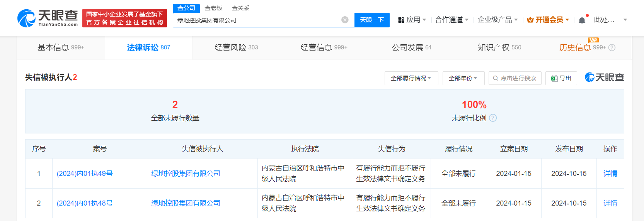Image resolution: width=644 pixels, height=221 pixels.
Task: Click the 立案日期 column header
Action: pos(514,149)
